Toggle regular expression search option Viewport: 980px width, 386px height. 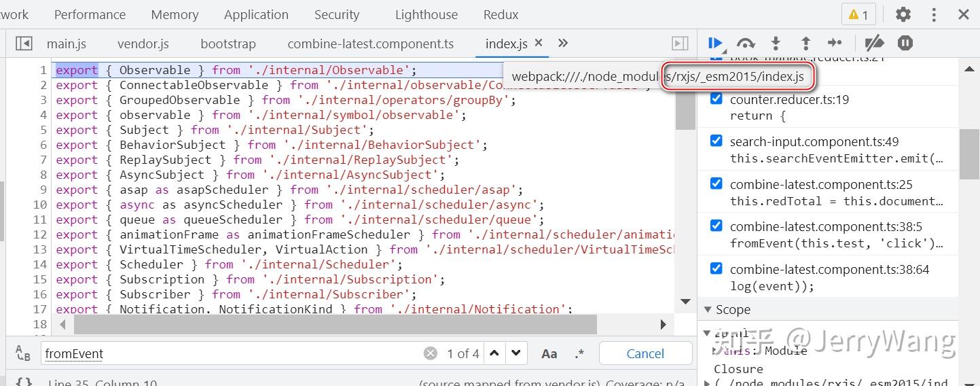click(579, 353)
